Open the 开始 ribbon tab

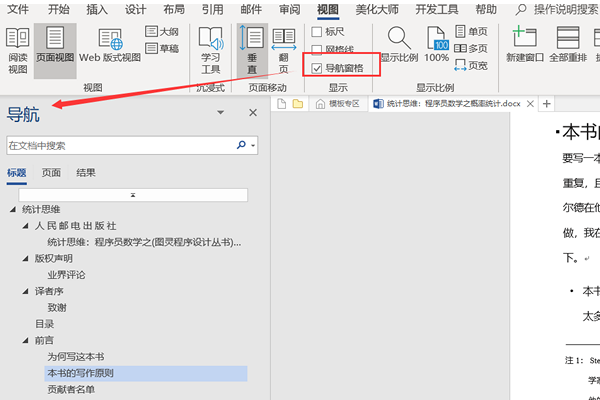59,9
